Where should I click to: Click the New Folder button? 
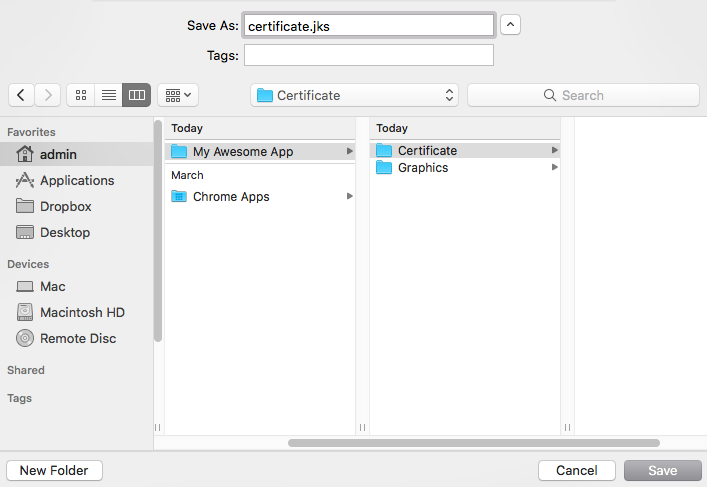tap(54, 470)
